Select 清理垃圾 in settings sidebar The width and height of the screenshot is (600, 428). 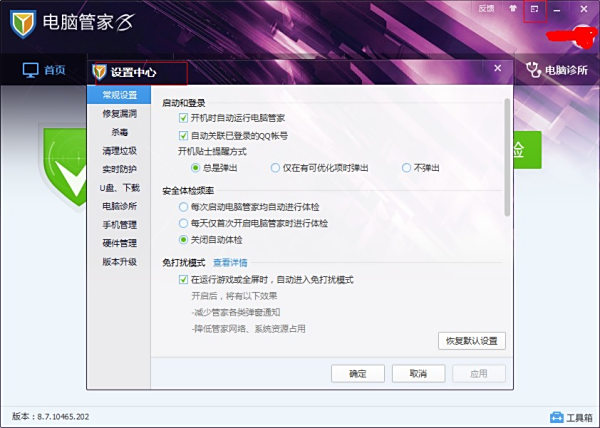tap(119, 151)
